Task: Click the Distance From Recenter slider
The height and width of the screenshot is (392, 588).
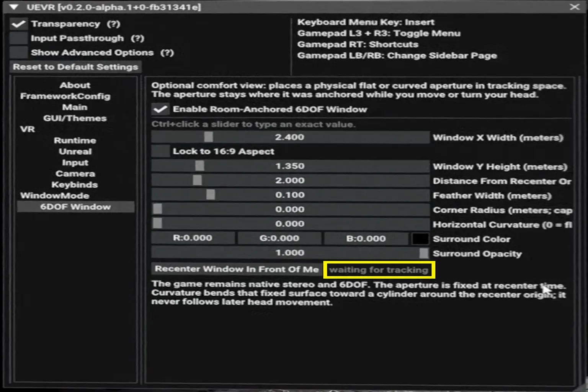Action: 290,180
